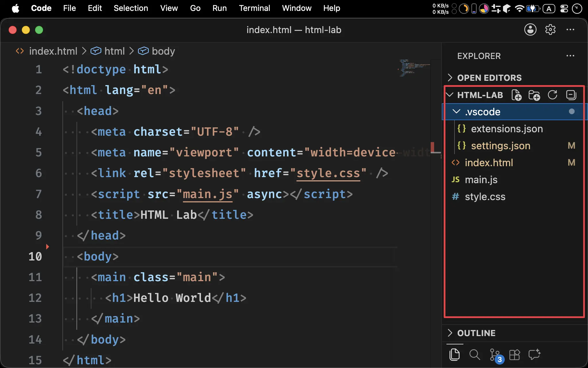Click braces icon beside settings.json
Screen dimensions: 588x368
click(462, 145)
